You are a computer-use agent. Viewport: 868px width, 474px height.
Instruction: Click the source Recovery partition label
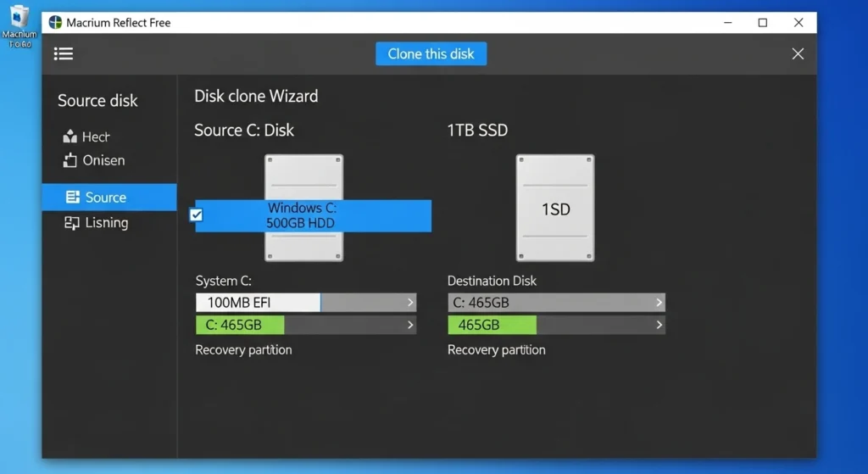243,350
